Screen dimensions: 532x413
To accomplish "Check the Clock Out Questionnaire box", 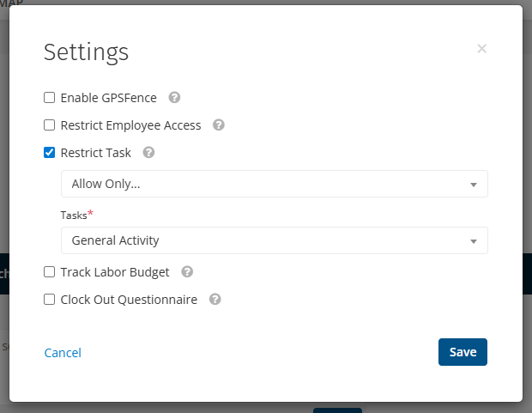I will 50,300.
